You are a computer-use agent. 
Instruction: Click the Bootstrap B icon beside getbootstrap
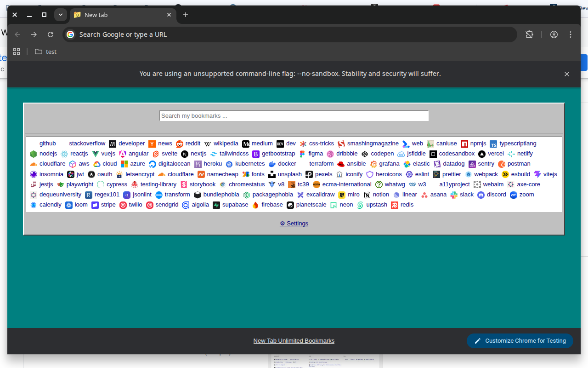coord(256,154)
